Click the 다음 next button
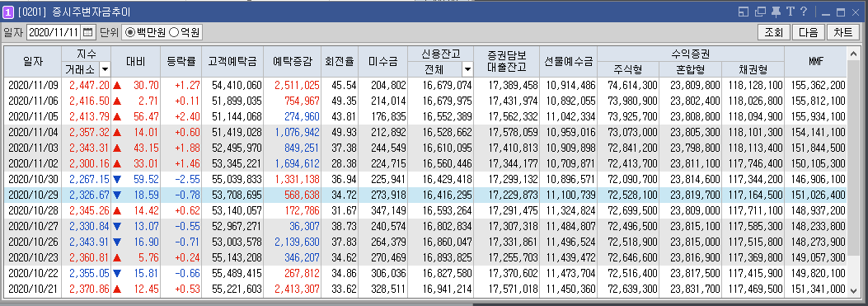868x306 pixels. point(808,32)
